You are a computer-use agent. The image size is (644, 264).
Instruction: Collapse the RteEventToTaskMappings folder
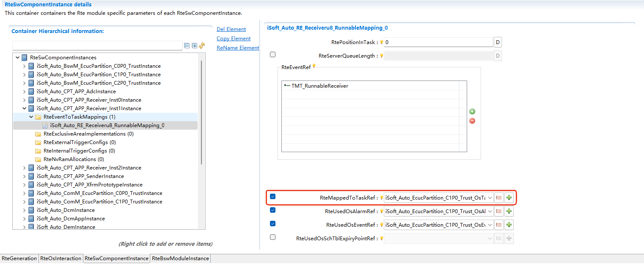(31, 117)
